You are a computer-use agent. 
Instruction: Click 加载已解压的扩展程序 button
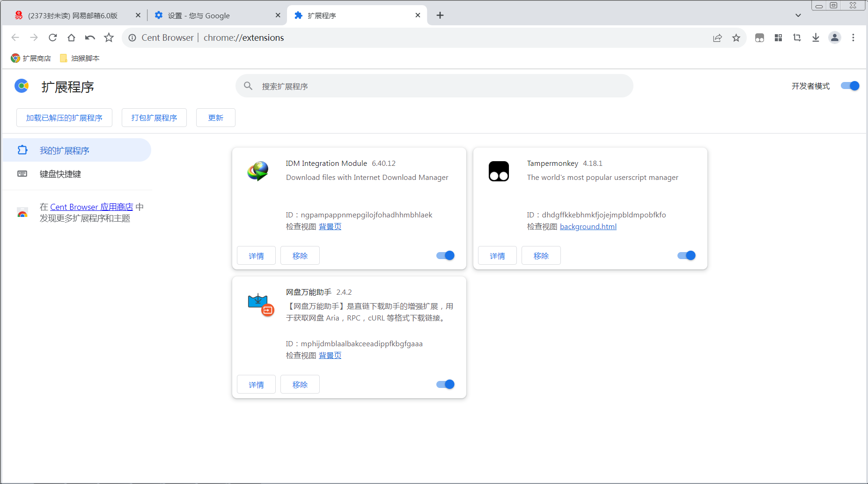[64, 118]
